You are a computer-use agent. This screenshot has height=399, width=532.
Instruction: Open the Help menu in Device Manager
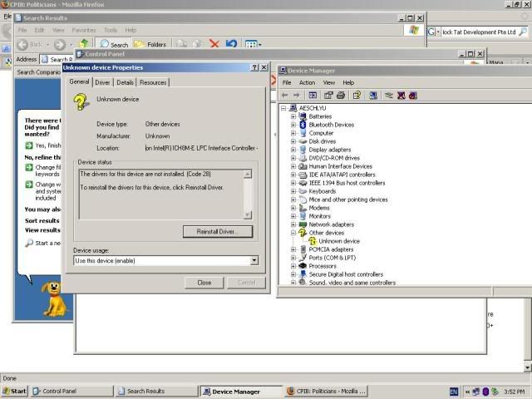click(348, 82)
